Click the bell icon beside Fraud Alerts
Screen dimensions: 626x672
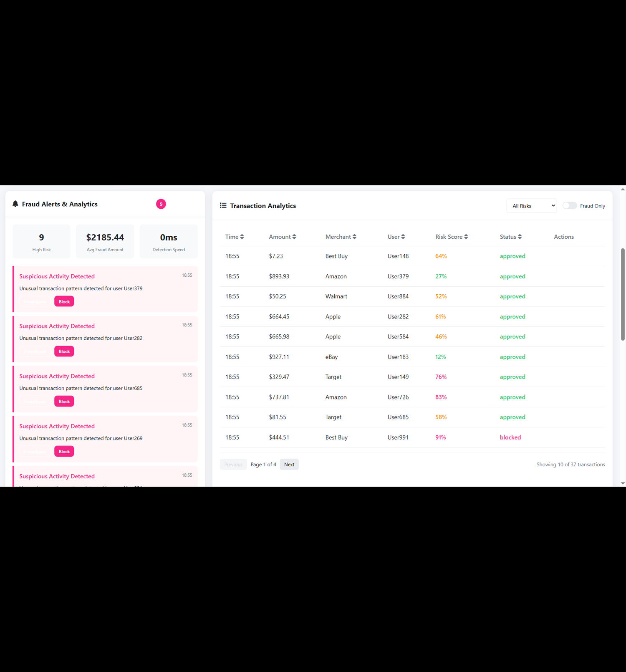pos(15,204)
